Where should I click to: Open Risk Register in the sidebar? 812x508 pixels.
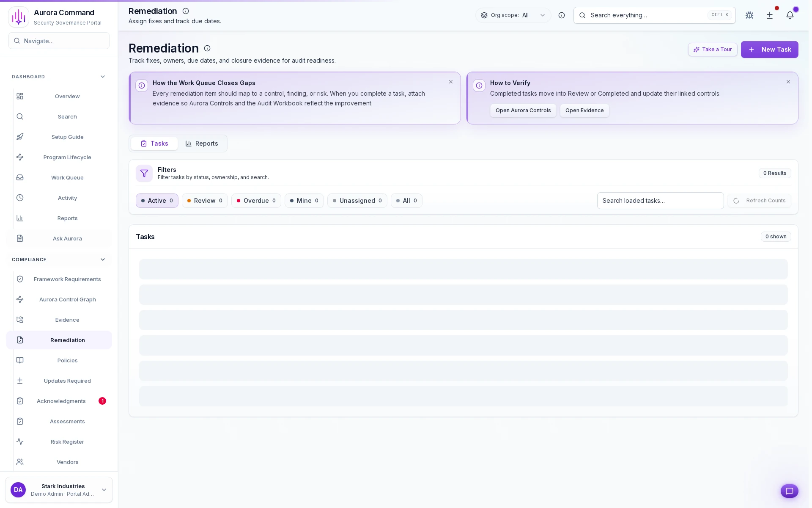67,442
